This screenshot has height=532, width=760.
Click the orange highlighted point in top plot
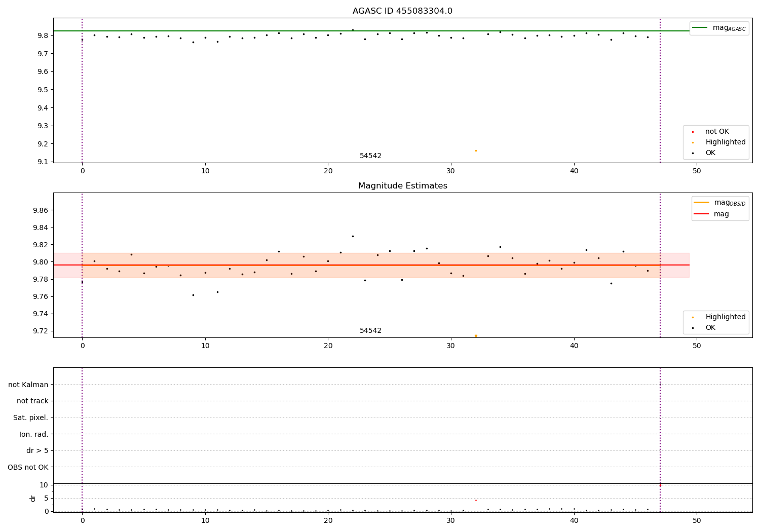[x=476, y=150]
